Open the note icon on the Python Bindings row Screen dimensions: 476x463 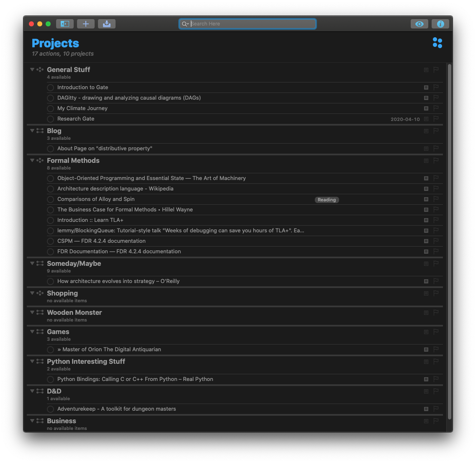coord(426,379)
